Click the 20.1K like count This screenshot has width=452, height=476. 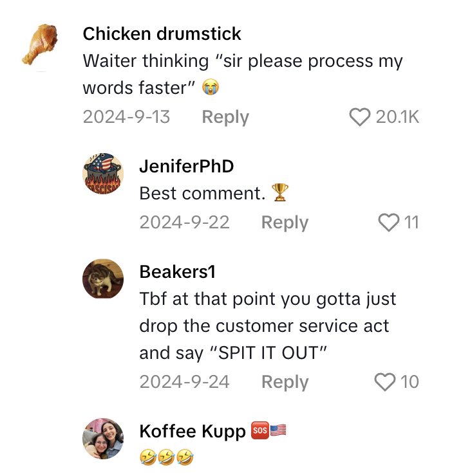[x=397, y=117]
